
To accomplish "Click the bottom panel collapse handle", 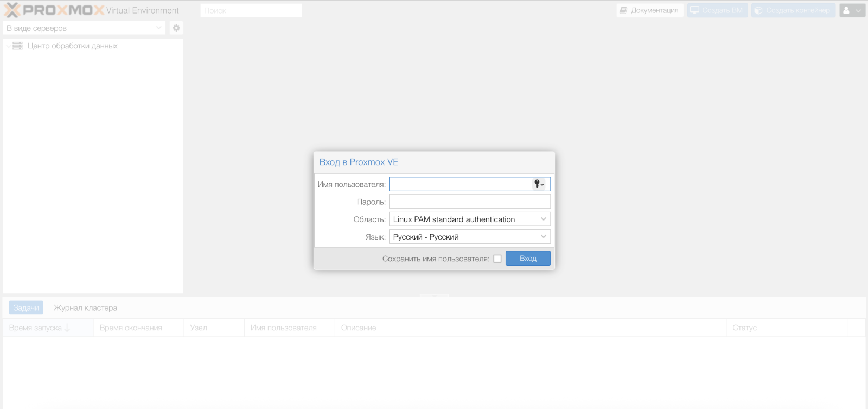I will click(434, 295).
